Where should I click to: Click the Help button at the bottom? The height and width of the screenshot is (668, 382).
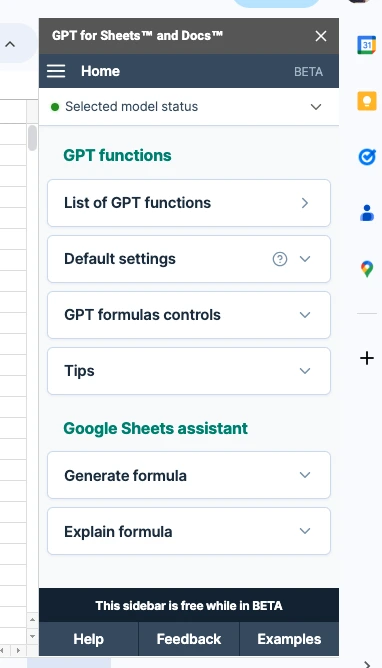point(89,639)
